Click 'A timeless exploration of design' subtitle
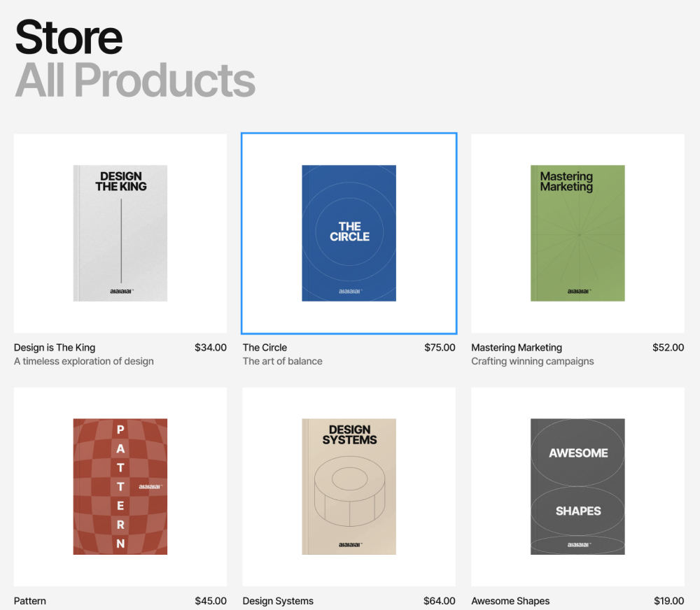700x610 pixels. (83, 361)
